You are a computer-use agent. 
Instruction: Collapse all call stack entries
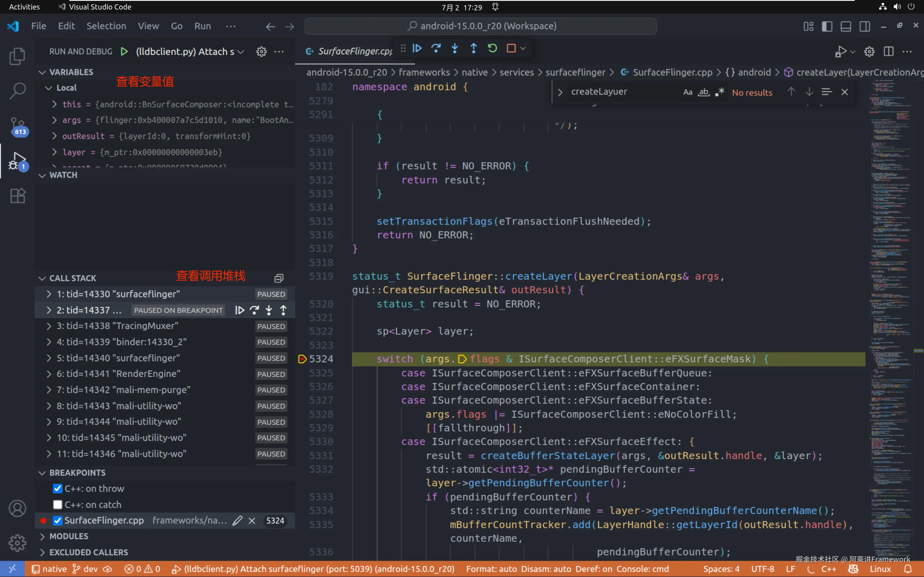279,278
